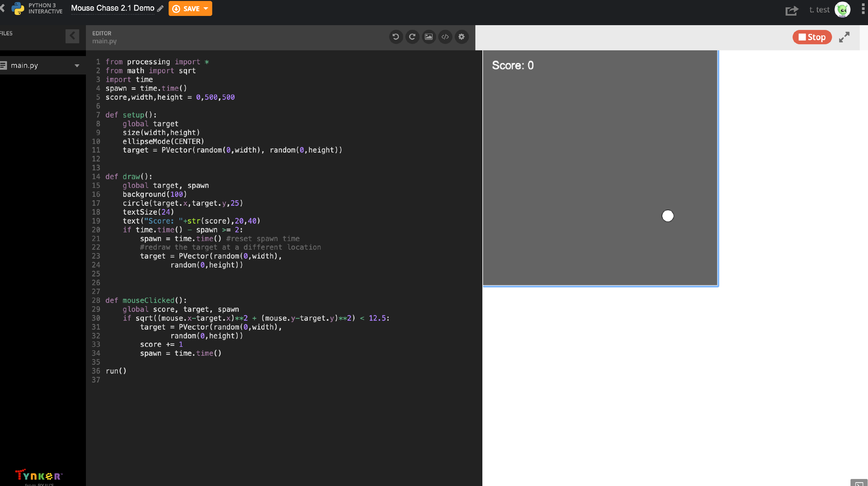Click the pencil icon to rename project
The image size is (868, 486).
(160, 9)
